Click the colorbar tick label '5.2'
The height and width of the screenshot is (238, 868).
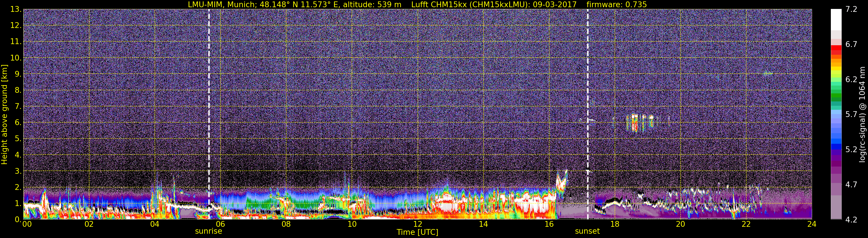[851, 150]
